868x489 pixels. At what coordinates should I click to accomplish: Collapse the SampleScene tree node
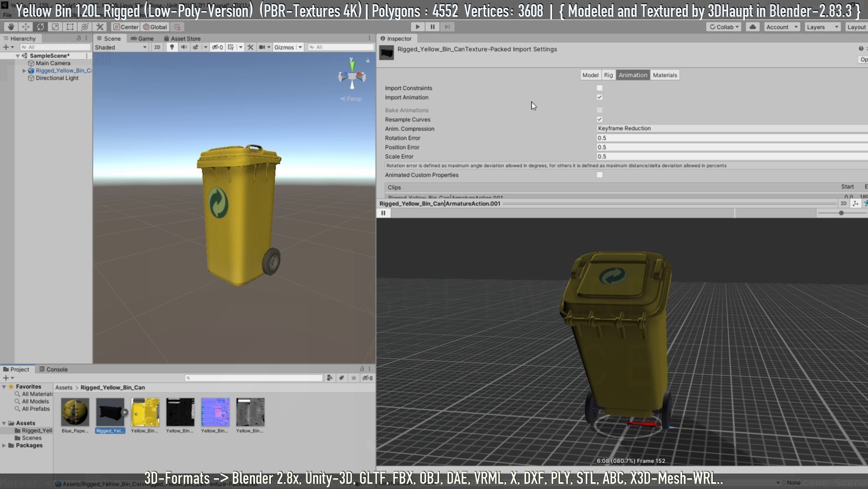tap(18, 56)
